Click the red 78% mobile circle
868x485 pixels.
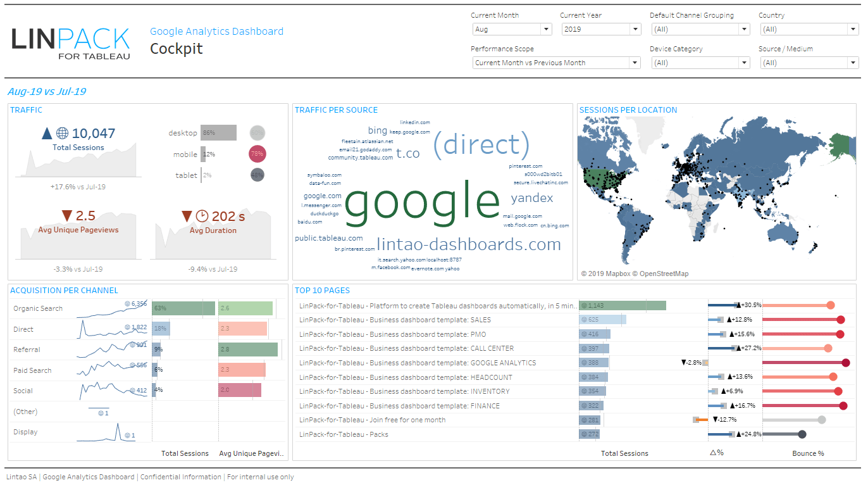257,154
